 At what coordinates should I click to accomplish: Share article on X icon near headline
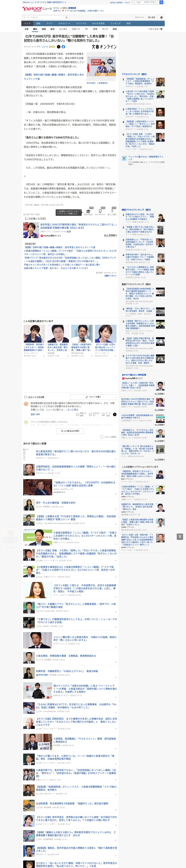click(58, 47)
